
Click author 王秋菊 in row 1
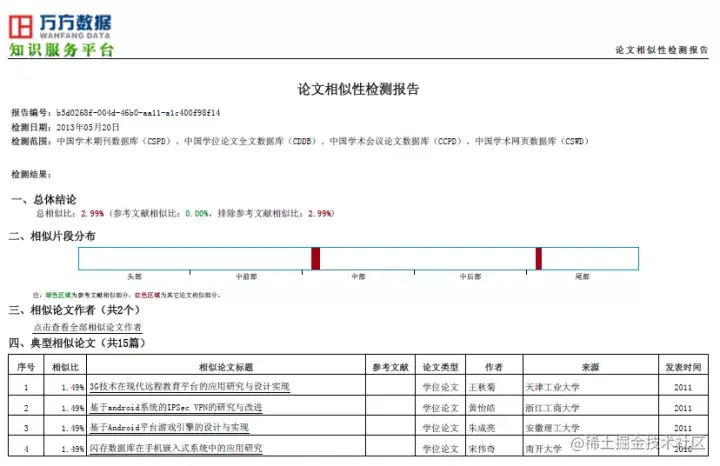[x=482, y=387]
